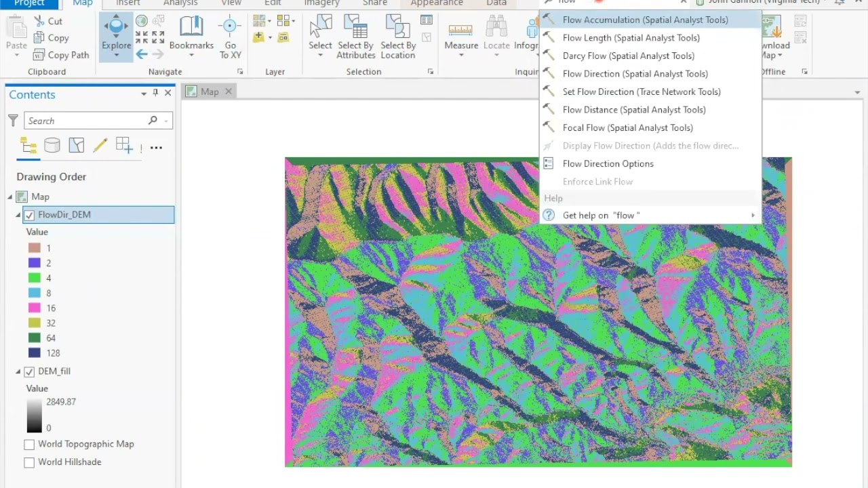Click the Fixed Zoom Out arrows icon

coord(158,37)
